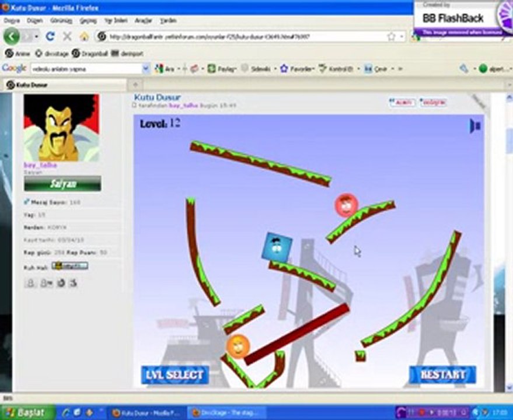Open the Windows Başlat start button
513x420 pixels.
click(x=27, y=412)
